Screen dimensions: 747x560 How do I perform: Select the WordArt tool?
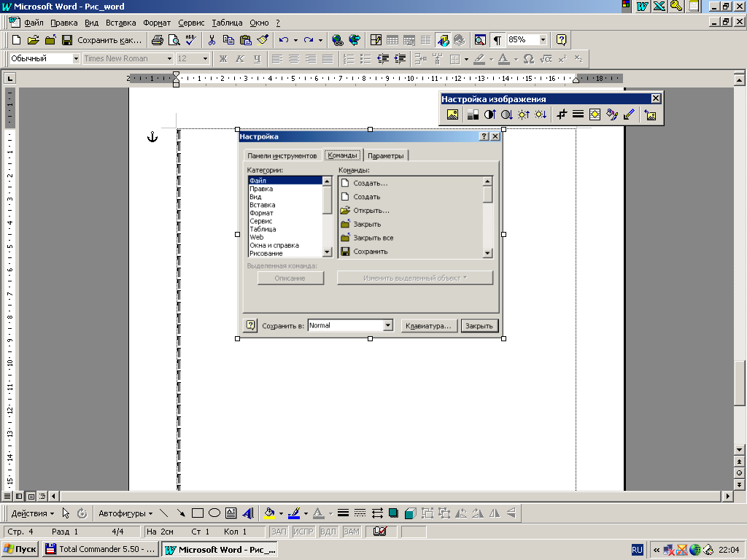(248, 513)
